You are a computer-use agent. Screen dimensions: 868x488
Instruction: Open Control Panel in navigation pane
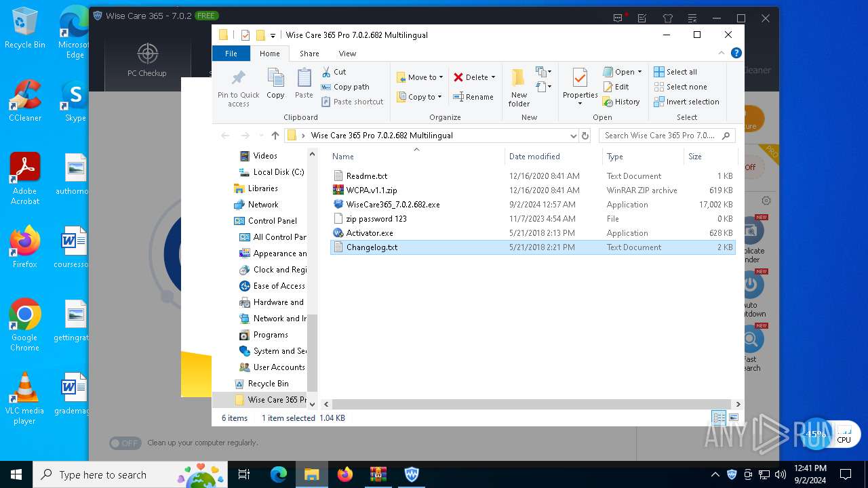266,221
